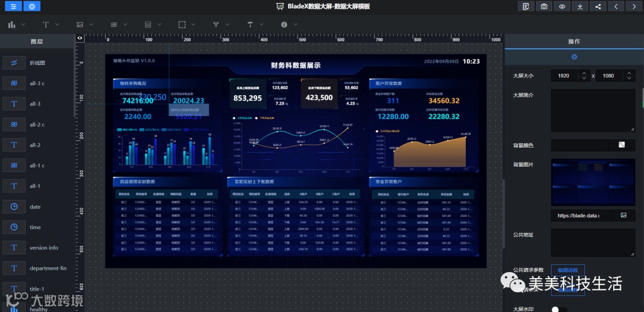Toggle the 大屏水印 watermark switch
The height and width of the screenshot is (312, 644).
tap(559, 310)
